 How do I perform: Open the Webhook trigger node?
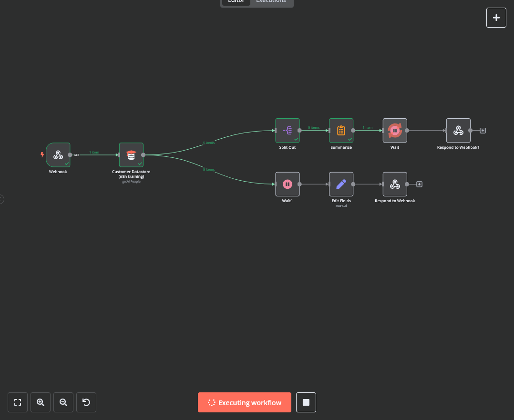pos(58,154)
